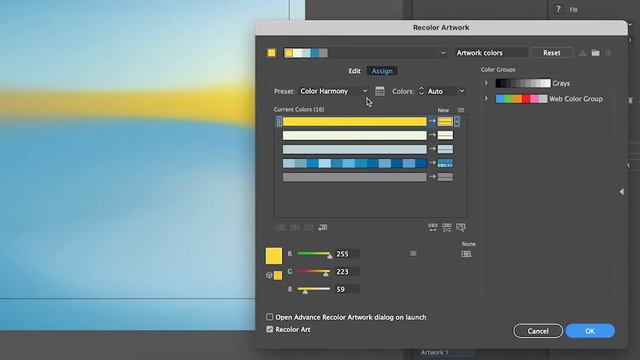
Task: Uncheck the Recolor Art checkbox
Action: [x=269, y=329]
